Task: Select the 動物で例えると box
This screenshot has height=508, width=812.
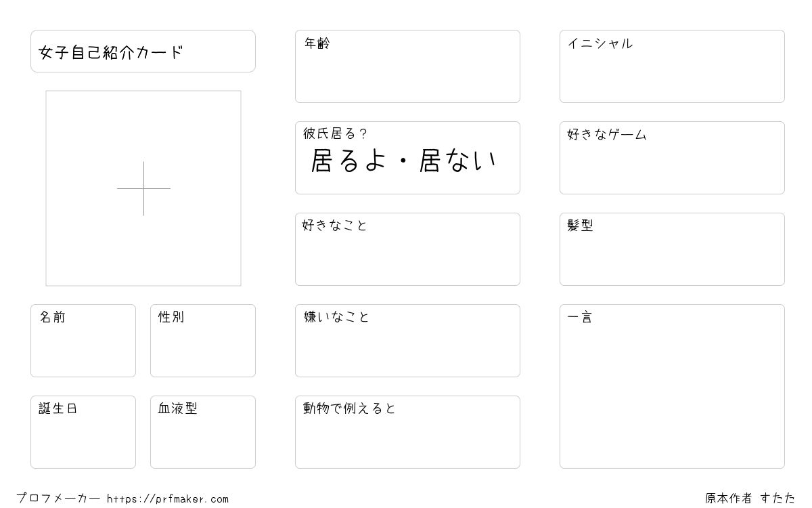Action: click(407, 432)
